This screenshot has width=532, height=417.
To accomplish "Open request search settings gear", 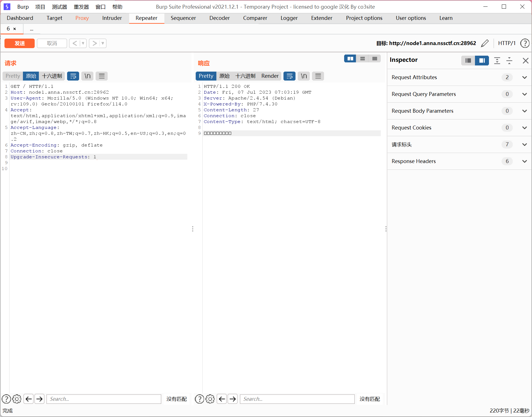I will 17,399.
